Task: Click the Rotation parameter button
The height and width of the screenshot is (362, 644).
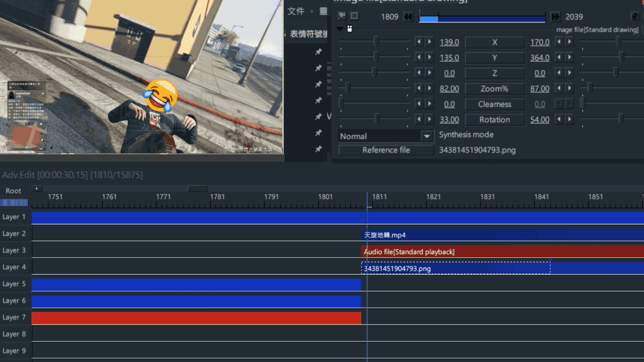Action: (x=495, y=120)
